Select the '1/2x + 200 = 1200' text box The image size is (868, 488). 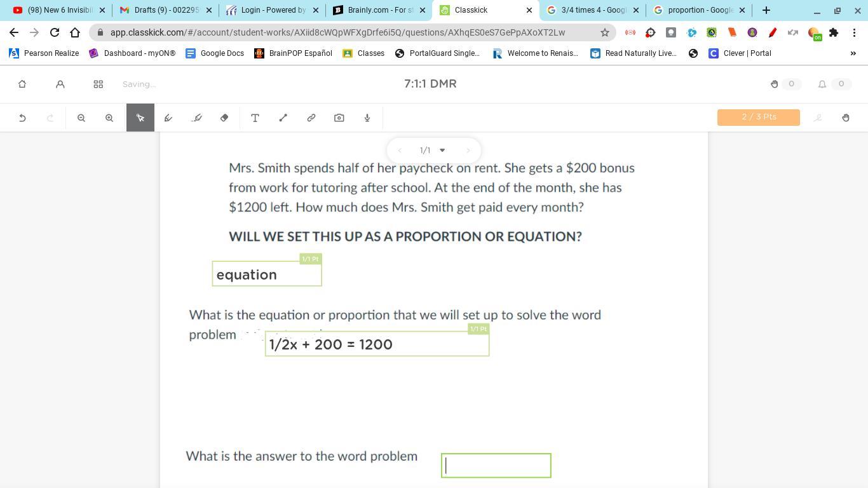(x=377, y=344)
